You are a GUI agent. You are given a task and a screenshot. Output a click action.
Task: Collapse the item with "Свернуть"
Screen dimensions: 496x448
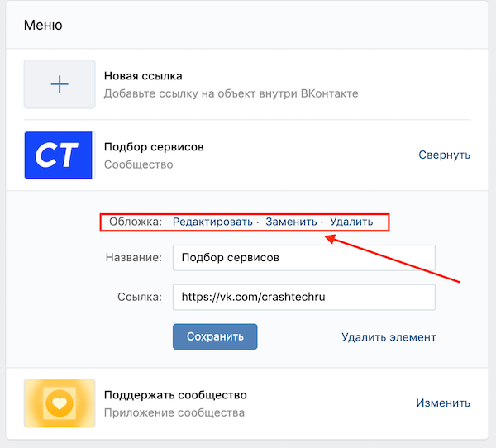444,155
